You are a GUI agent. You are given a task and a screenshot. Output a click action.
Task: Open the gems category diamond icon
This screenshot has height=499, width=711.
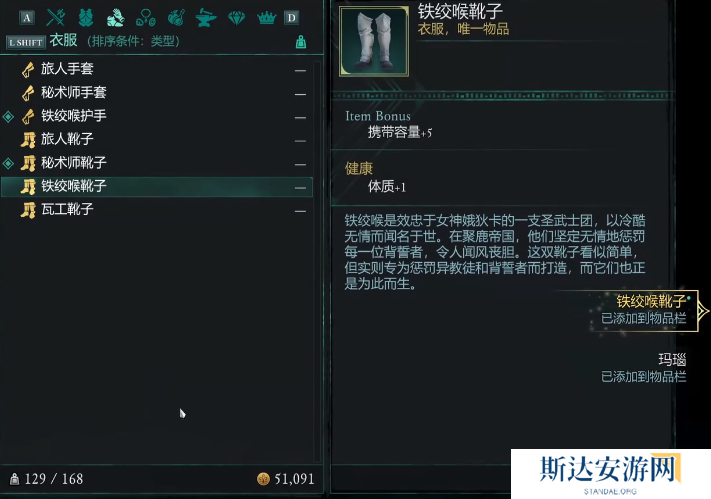(236, 18)
